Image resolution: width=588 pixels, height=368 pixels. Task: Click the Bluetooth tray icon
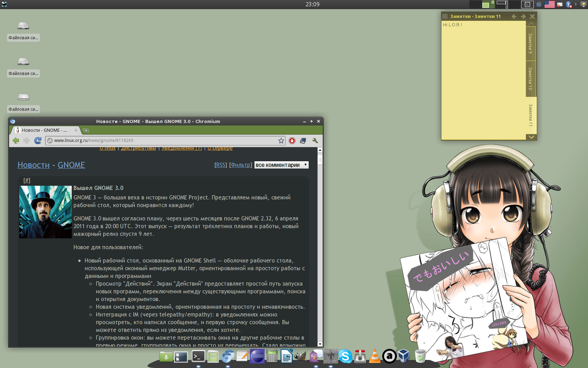[x=569, y=5]
